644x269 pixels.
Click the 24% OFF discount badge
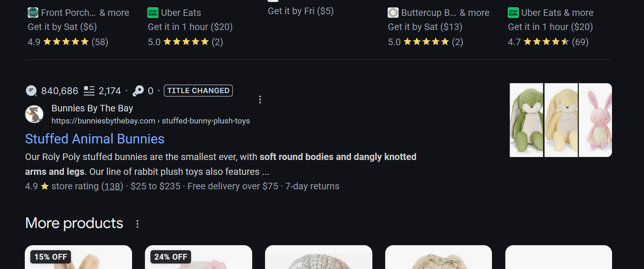[171, 257]
